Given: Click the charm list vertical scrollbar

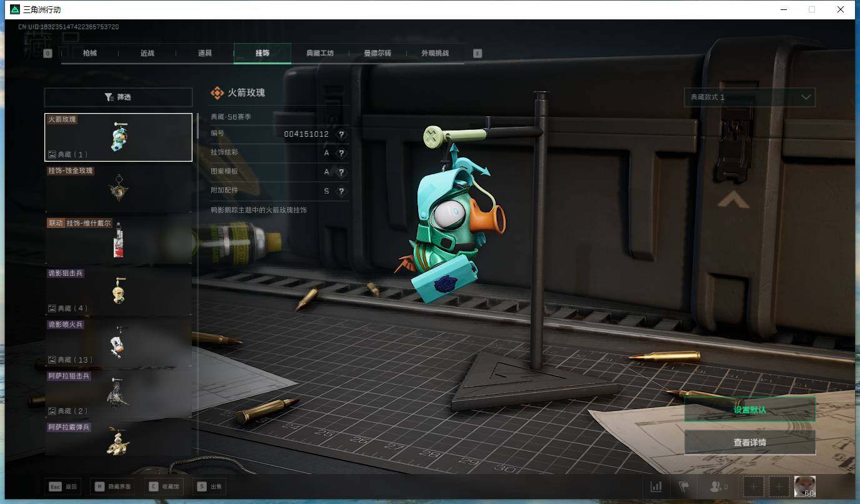Looking at the screenshot, I should (x=198, y=126).
